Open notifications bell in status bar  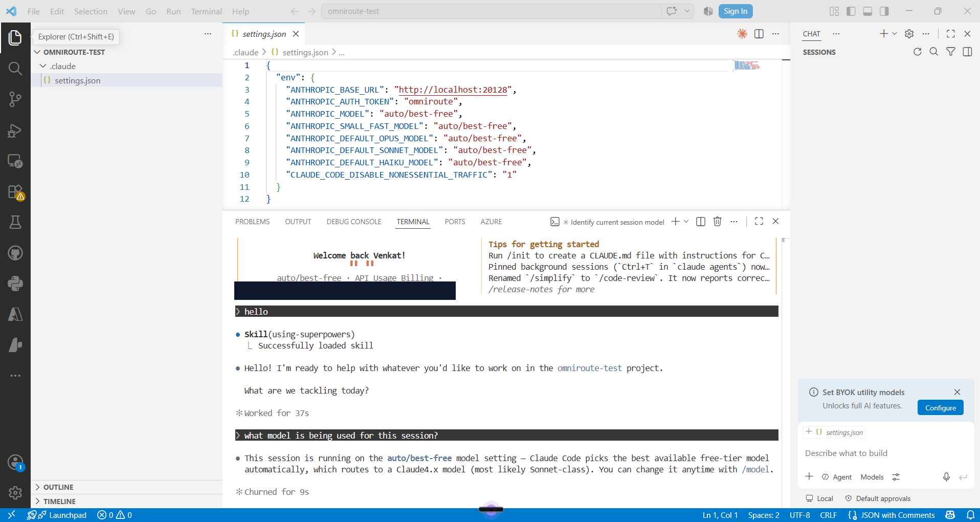click(970, 515)
